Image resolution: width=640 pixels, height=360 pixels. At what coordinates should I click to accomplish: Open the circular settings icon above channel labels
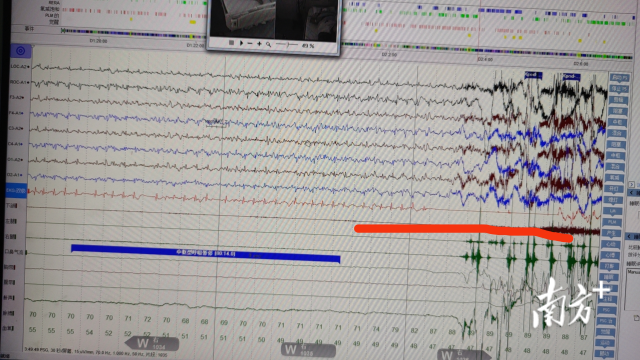pyautogui.click(x=20, y=51)
